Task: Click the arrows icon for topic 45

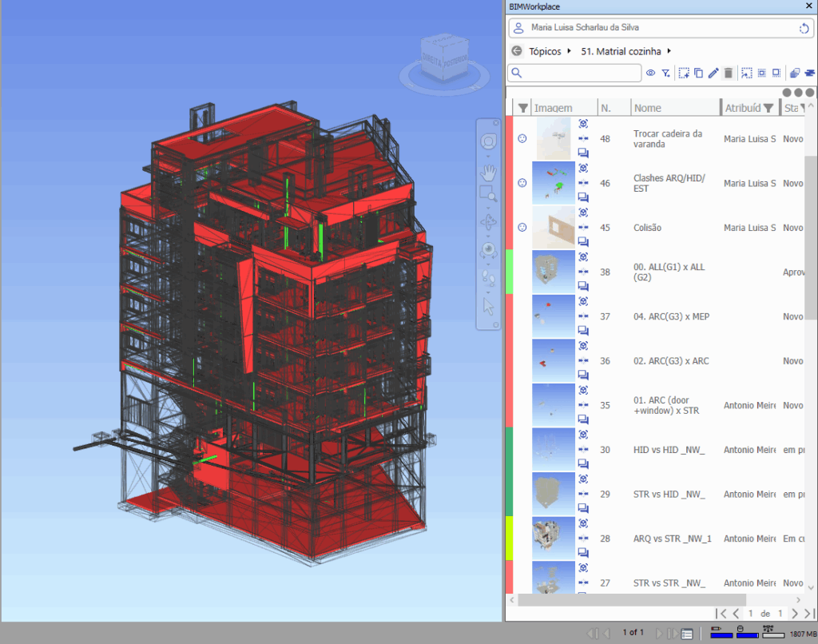Action: tap(583, 227)
